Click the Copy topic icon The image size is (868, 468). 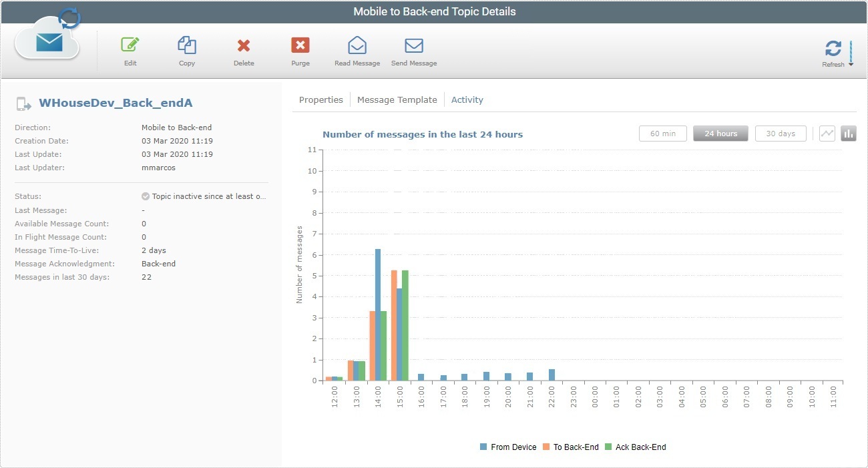tap(186, 51)
